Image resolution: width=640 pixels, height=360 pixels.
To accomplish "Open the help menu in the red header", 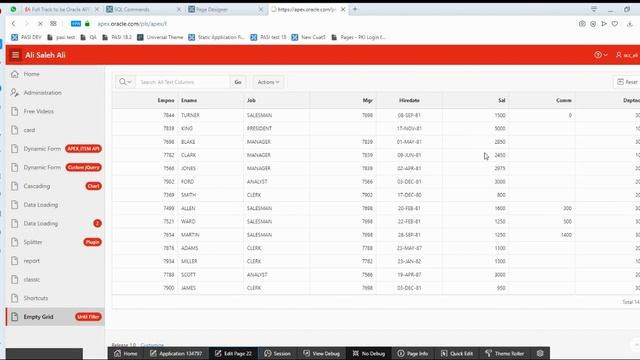I will 600,55.
